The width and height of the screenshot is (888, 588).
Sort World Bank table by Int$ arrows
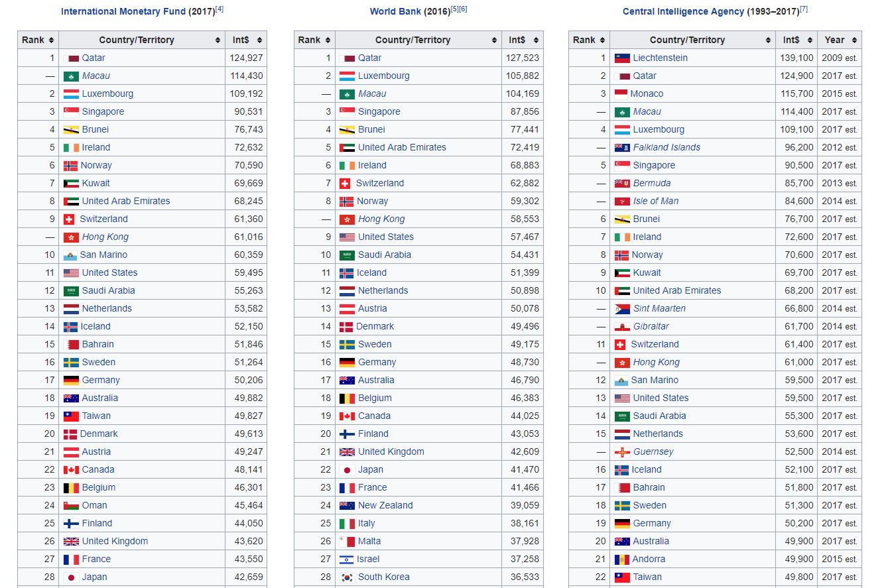coord(536,40)
